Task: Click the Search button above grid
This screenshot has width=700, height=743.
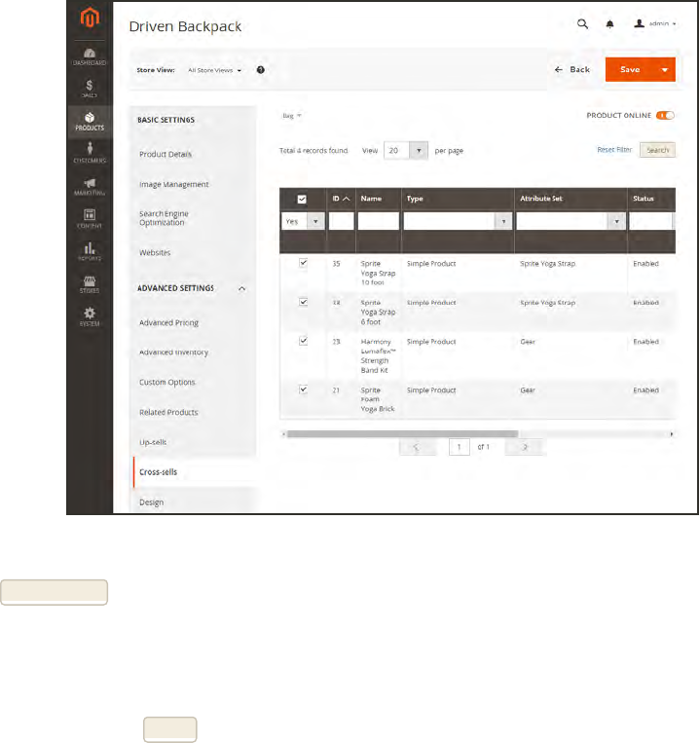Action: click(x=657, y=150)
